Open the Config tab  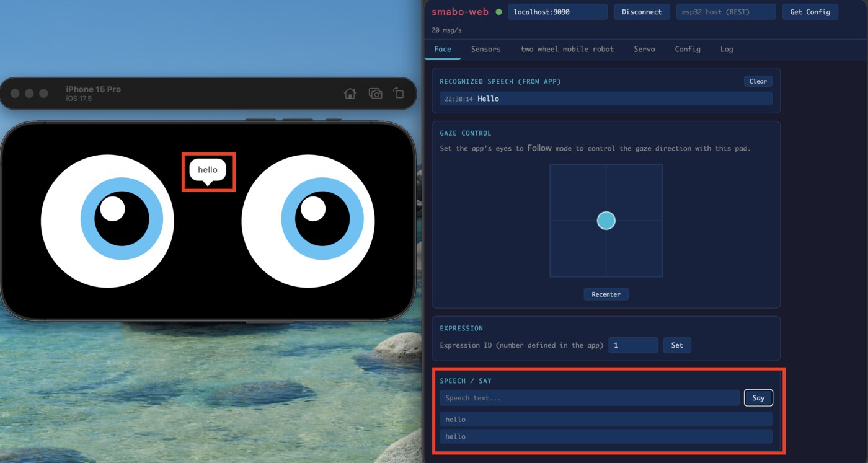688,49
